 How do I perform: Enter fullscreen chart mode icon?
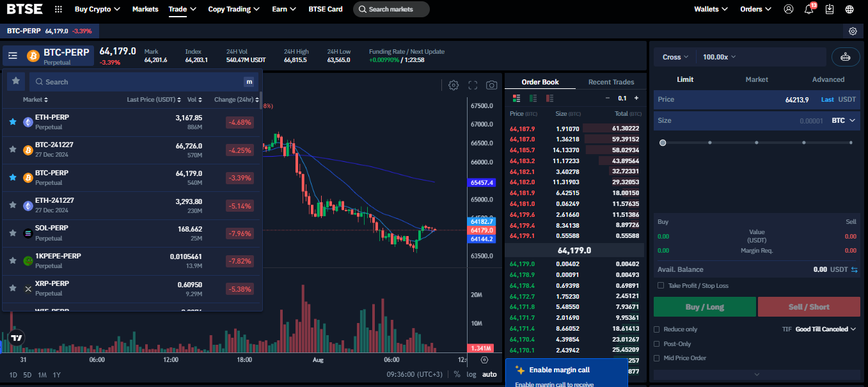tap(473, 85)
